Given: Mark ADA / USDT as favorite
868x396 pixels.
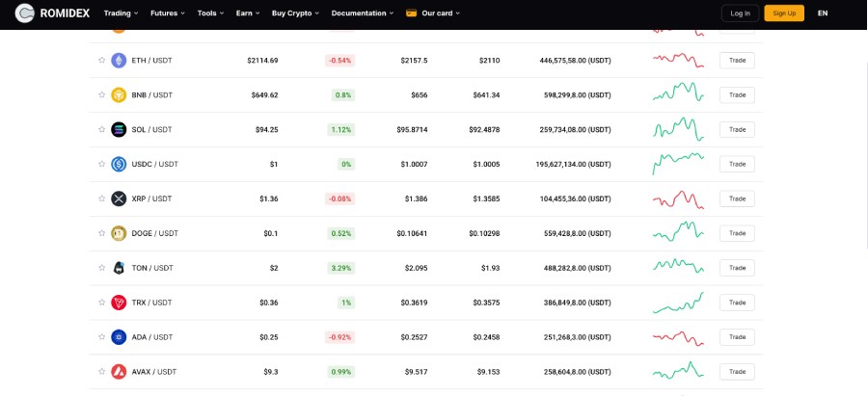Looking at the screenshot, I should 102,337.
